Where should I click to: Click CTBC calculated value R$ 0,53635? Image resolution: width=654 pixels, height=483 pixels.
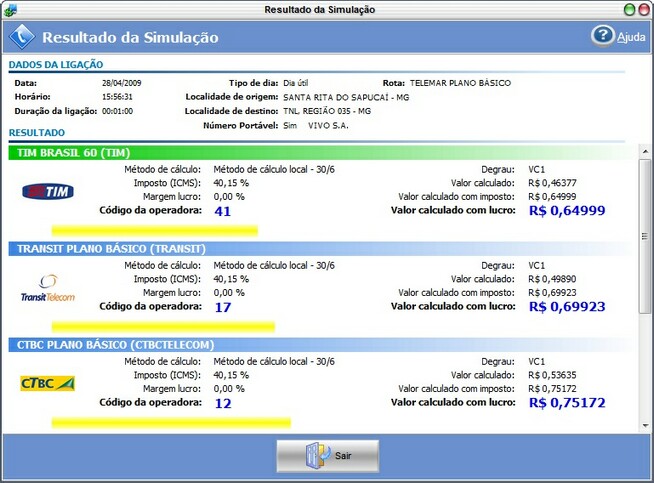pos(552,375)
